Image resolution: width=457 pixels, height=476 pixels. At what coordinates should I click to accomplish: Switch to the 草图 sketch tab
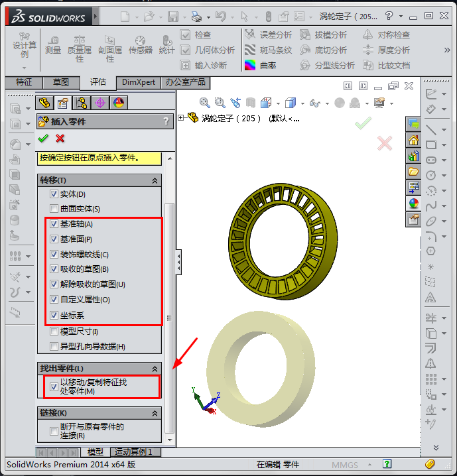(x=60, y=82)
